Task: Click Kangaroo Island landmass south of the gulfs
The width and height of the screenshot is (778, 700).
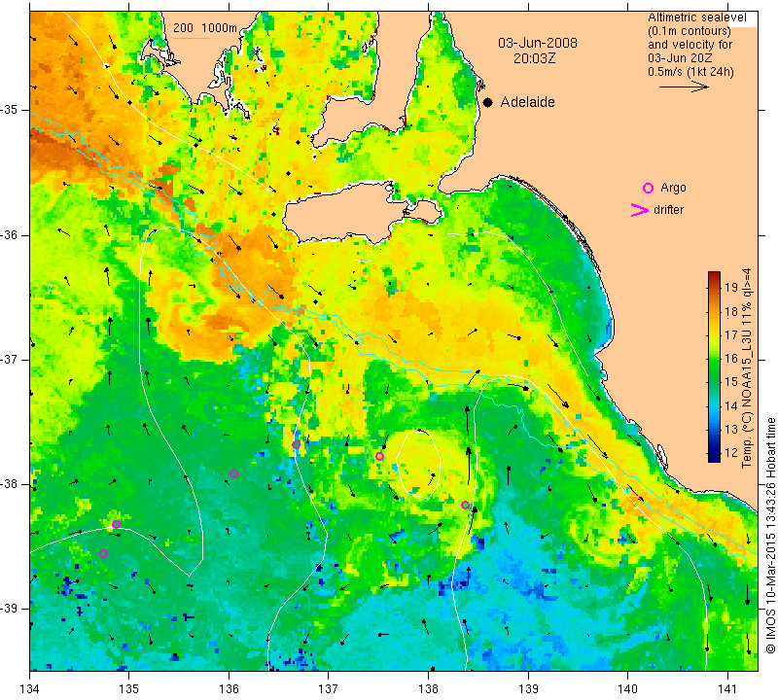Action: [x=342, y=213]
